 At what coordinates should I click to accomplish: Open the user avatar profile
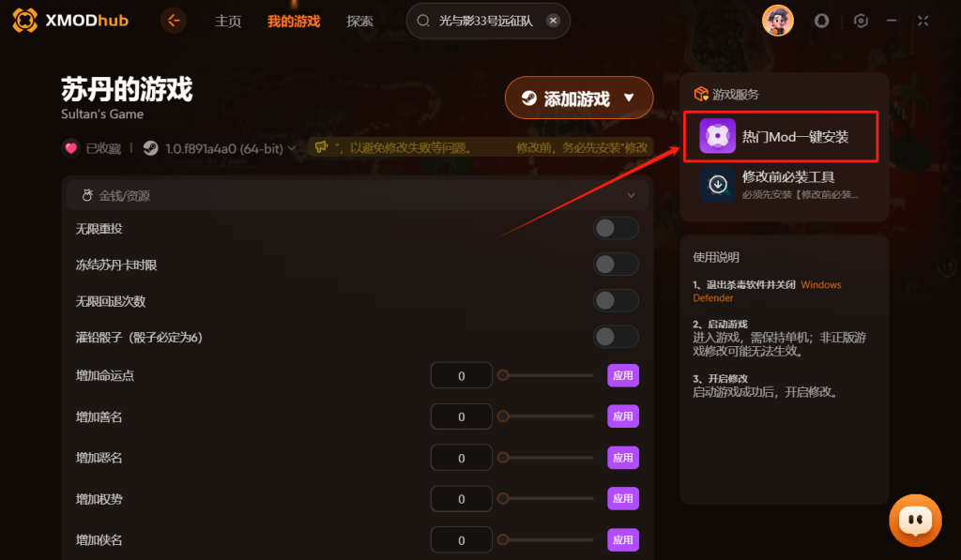[x=778, y=21]
